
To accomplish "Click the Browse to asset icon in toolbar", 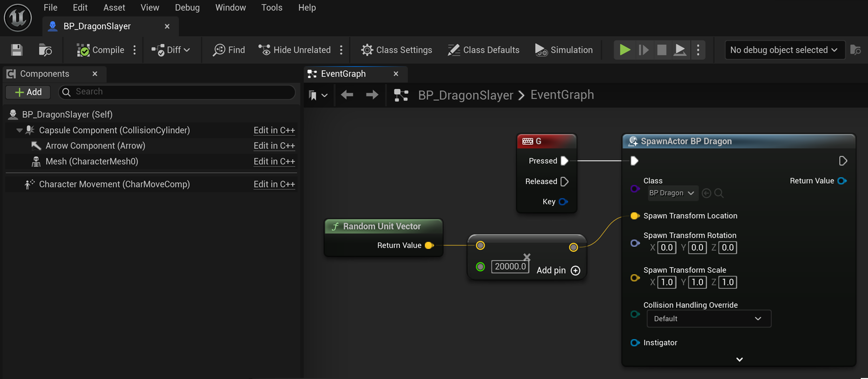I will 45,50.
